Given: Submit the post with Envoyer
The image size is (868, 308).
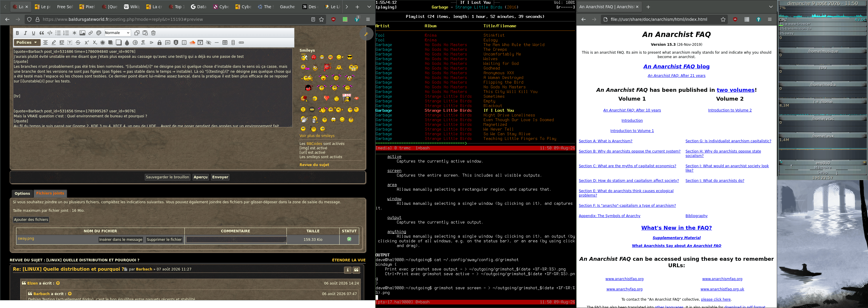Looking at the screenshot, I should [220, 177].
